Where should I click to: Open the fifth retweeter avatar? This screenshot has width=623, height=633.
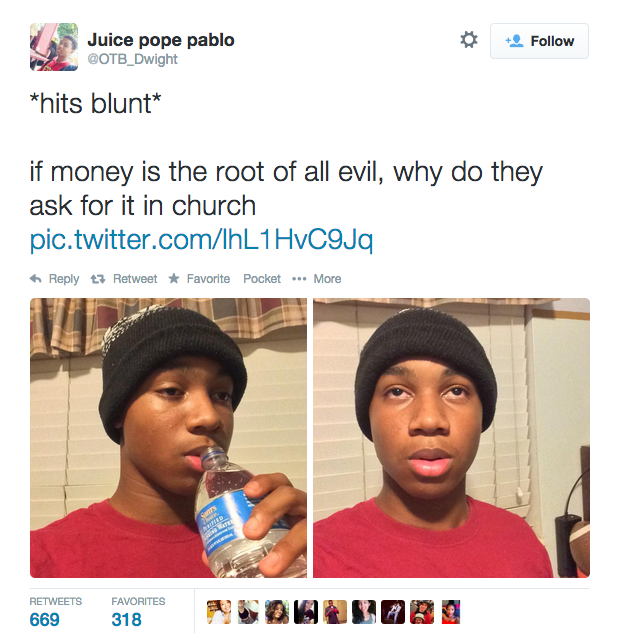click(335, 612)
